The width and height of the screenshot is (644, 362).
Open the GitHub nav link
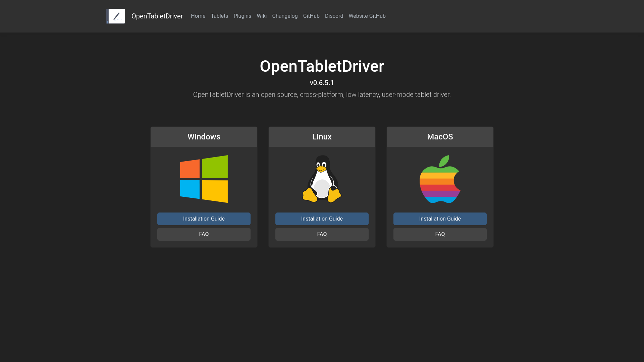tap(311, 16)
